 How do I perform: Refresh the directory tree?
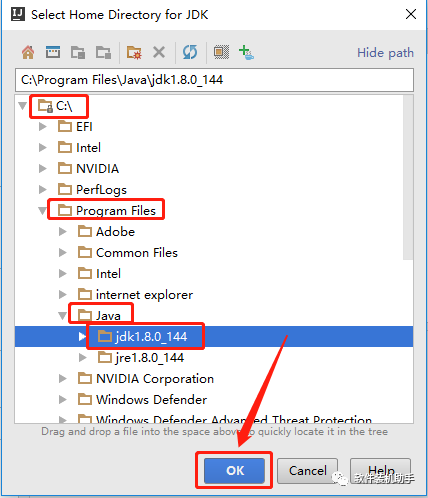pos(190,52)
